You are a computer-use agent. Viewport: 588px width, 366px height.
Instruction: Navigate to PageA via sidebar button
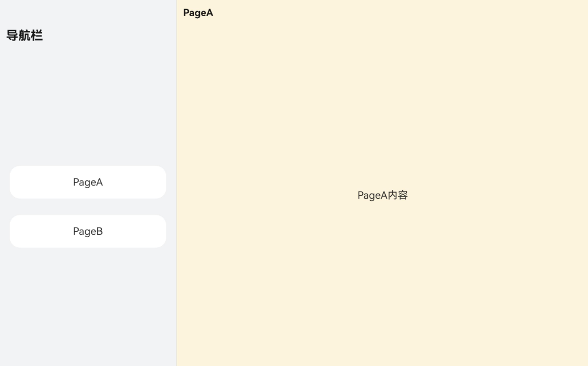tap(88, 182)
